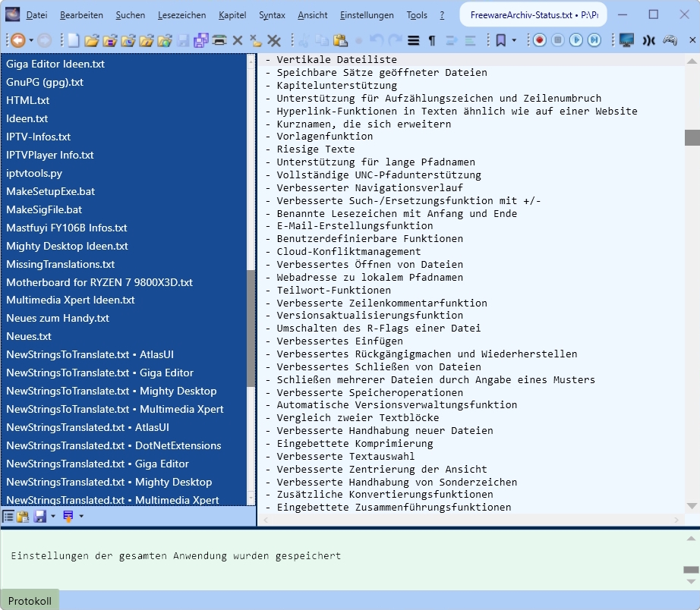The image size is (700, 610).
Task: Open the Lesezeichen menu
Action: [180, 15]
